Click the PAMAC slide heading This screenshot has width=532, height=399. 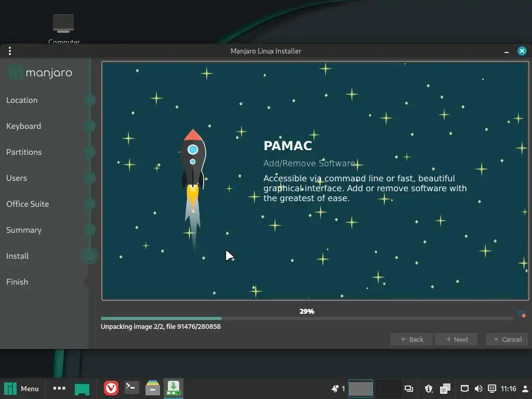coord(288,145)
